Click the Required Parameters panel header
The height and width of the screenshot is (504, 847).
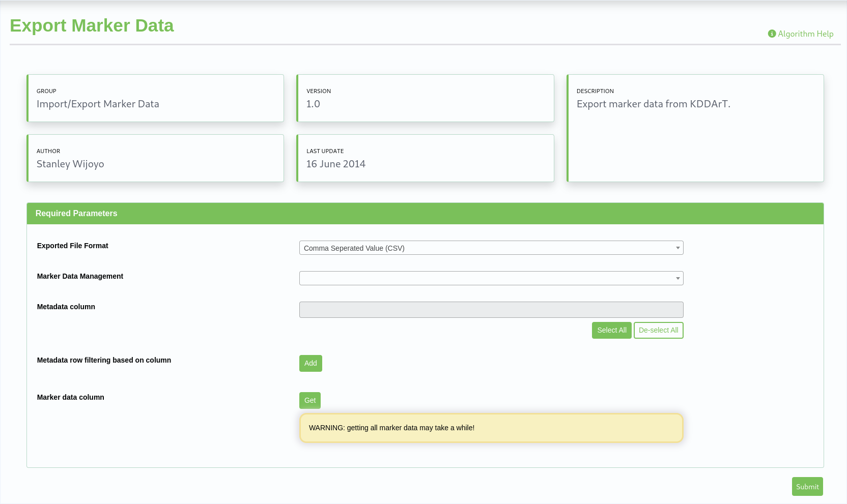click(x=425, y=214)
